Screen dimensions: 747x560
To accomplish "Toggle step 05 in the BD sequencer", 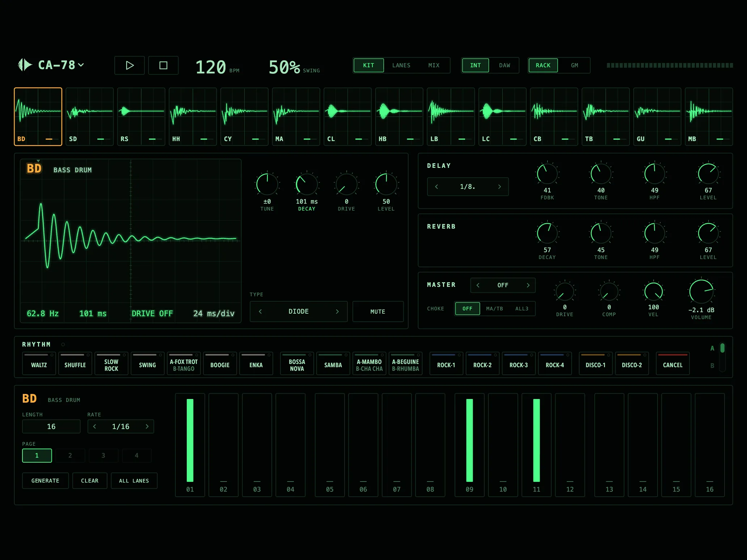I will (x=330, y=445).
